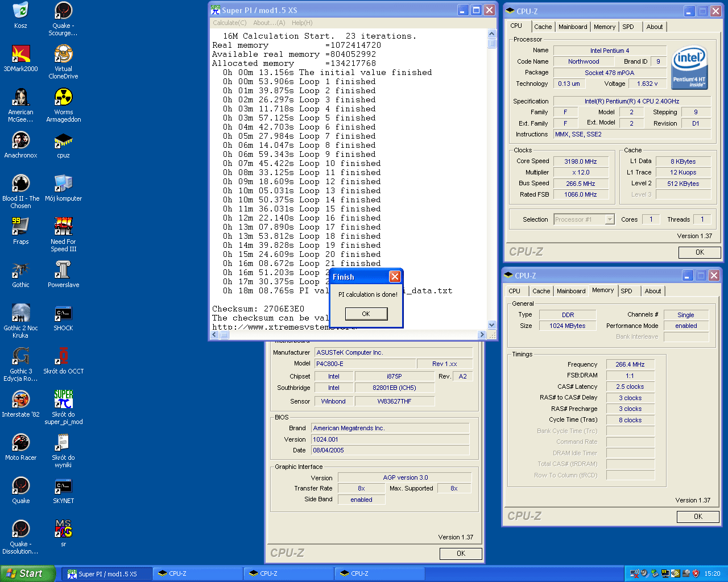
Task: Click the Core Speed 3198.0 MHz value
Action: click(580, 161)
